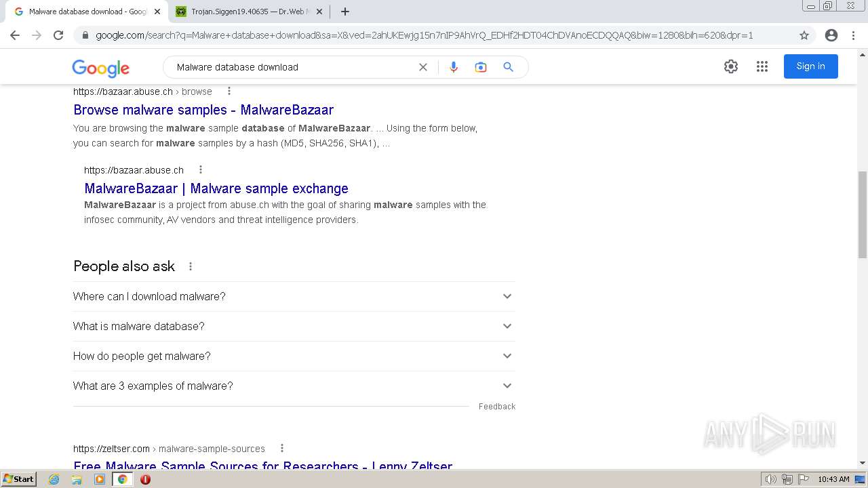Viewport: 868px width, 488px height.
Task: Click the https://zeltser.com › malware-sample-sources URL text
Action: pyautogui.click(x=169, y=449)
